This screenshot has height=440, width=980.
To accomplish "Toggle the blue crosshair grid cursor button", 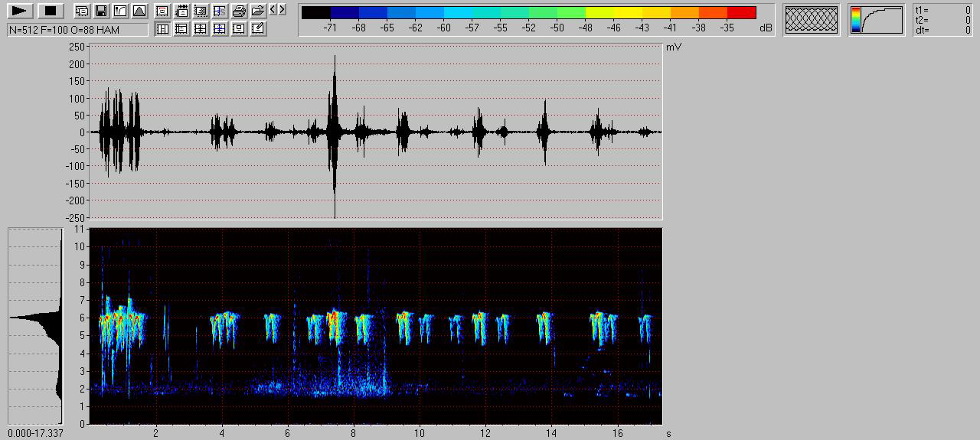I will 220,29.
